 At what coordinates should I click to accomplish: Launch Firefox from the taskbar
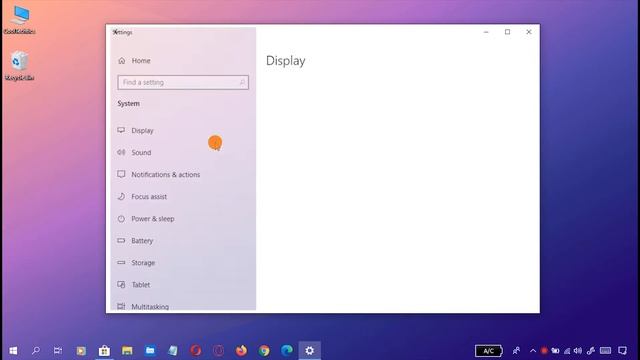point(241,351)
